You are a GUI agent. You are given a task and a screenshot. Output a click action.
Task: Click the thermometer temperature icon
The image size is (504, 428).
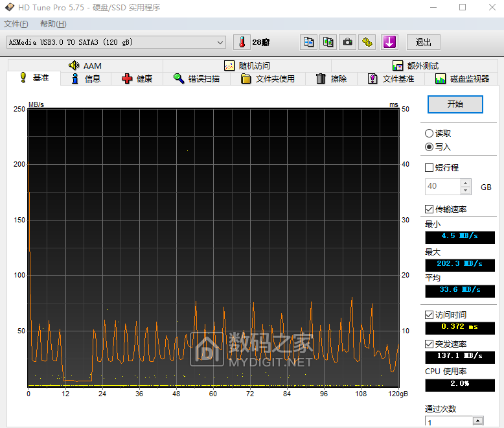242,42
